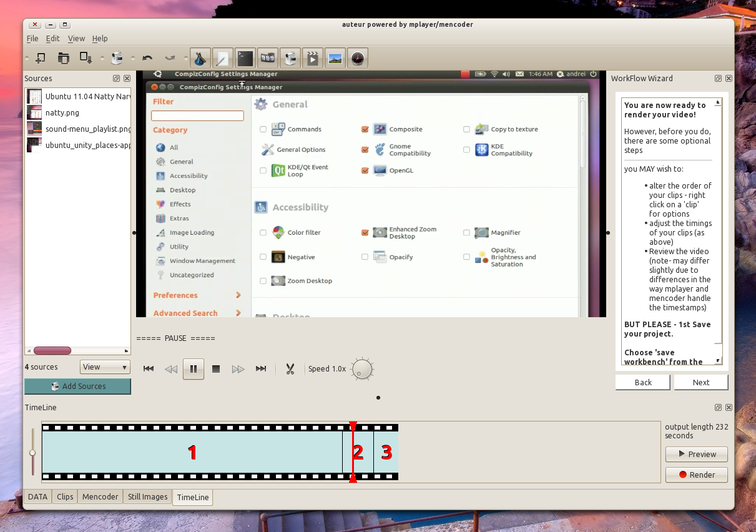Image resolution: width=756 pixels, height=532 pixels.
Task: Toggle the notepad with pencil toolbar icon
Action: (222, 59)
